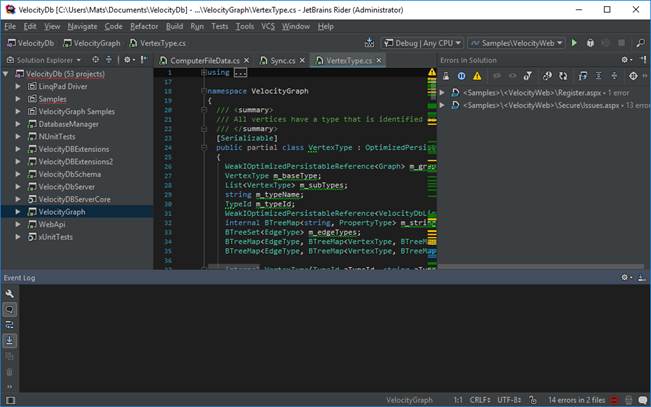Open Debug | Any CPU configuration dropdown
Image resolution: width=651 pixels, height=407 pixels.
click(423, 43)
